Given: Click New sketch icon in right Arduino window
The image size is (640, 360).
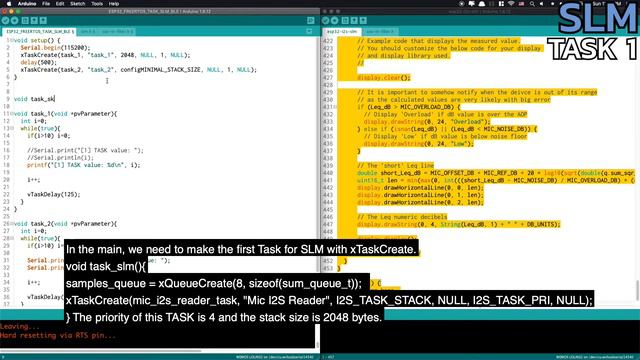Looking at the screenshot, I should (345, 20).
